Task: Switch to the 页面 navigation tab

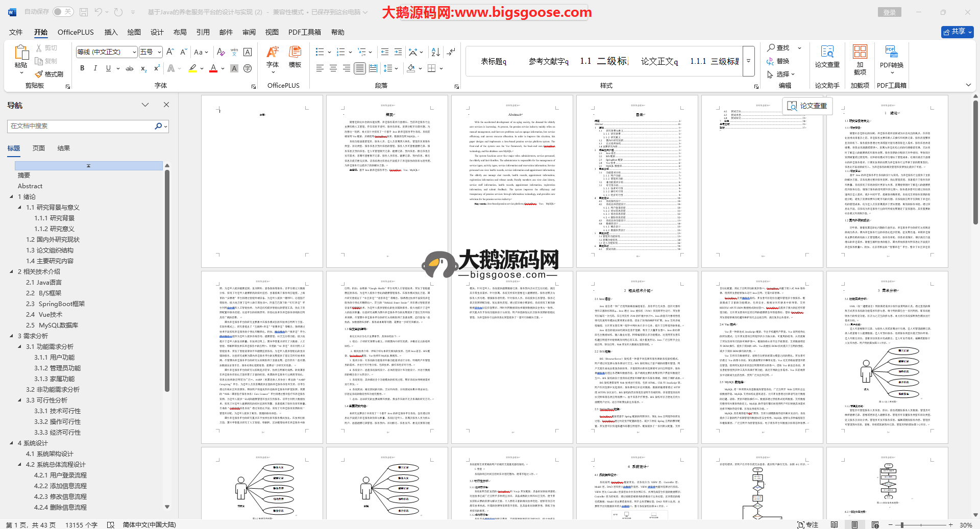Action: (39, 148)
